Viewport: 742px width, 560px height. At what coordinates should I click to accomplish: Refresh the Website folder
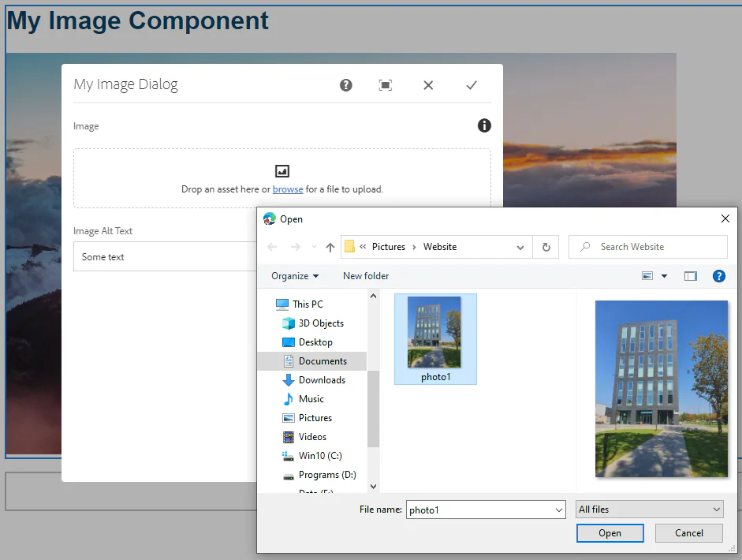pyautogui.click(x=546, y=247)
